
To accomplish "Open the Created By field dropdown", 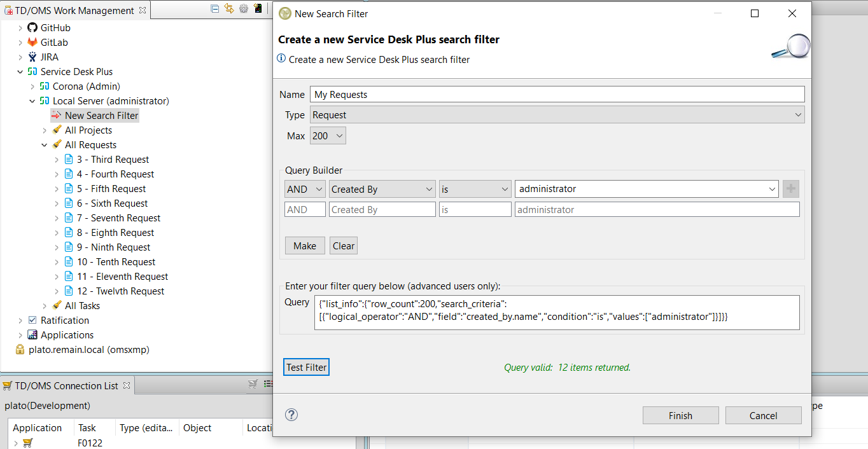I will [x=382, y=189].
